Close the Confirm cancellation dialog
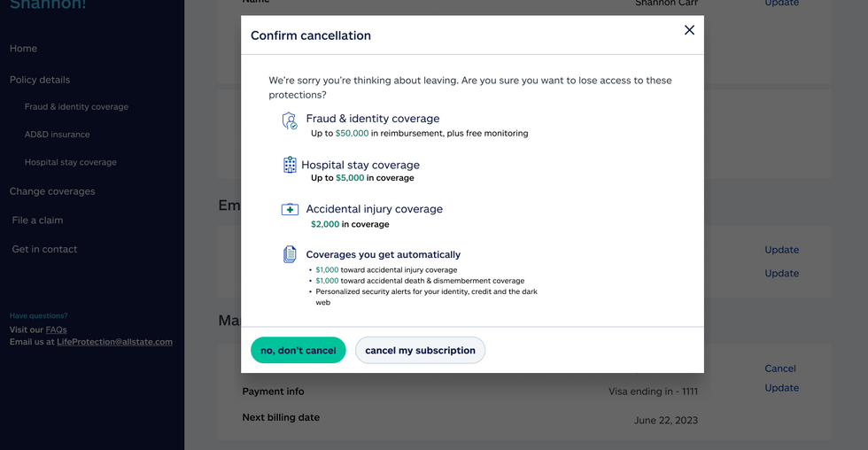The width and height of the screenshot is (868, 450). pyautogui.click(x=689, y=30)
